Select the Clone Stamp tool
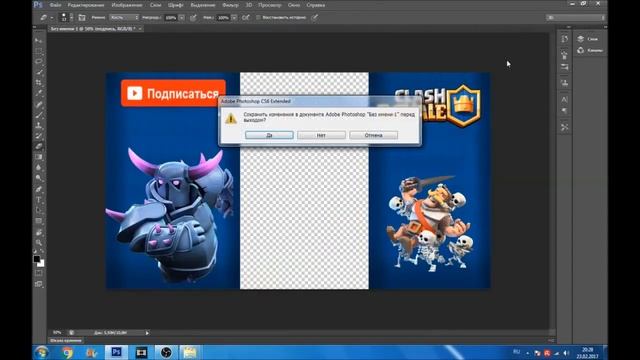640x360 pixels. pyautogui.click(x=38, y=126)
